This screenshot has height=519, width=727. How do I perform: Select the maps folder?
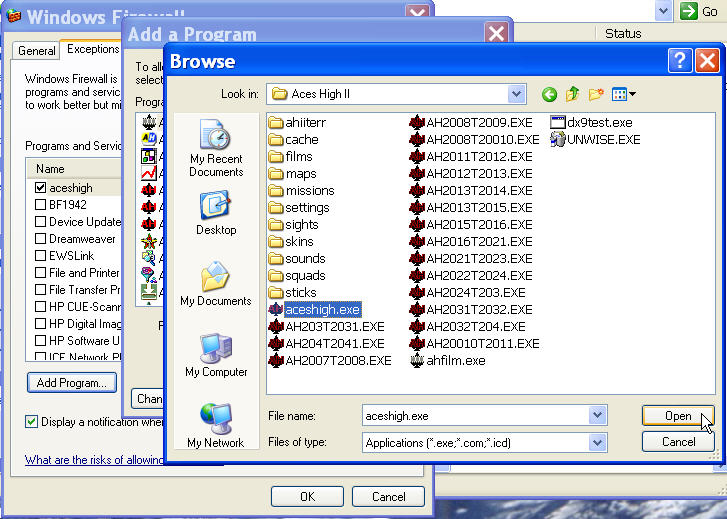293,174
